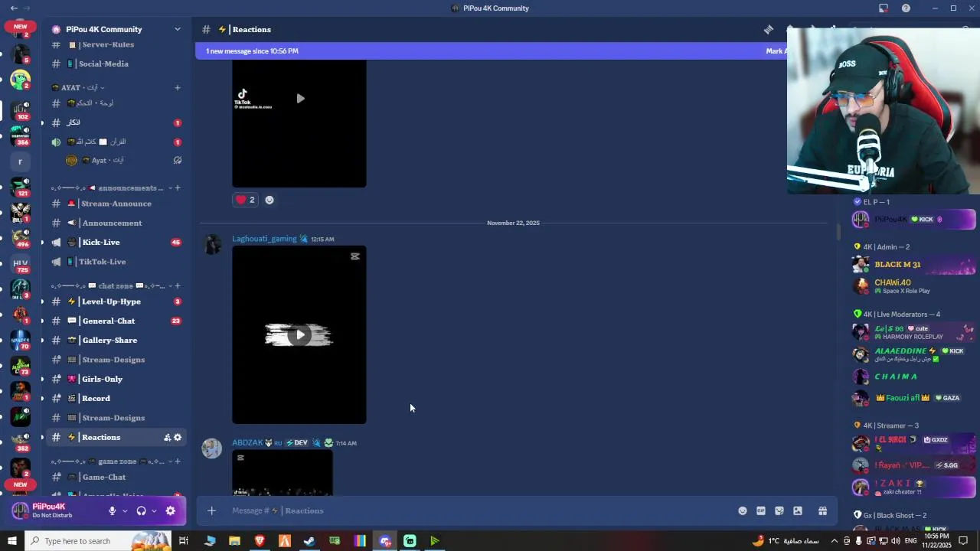The height and width of the screenshot is (551, 980).
Task: Open member CHAIMA in member list
Action: click(913, 377)
